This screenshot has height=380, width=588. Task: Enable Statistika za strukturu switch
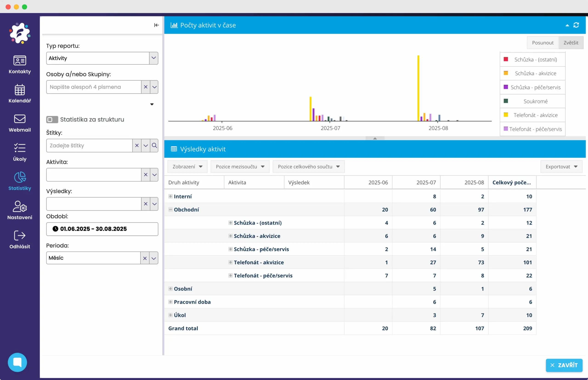pos(52,119)
